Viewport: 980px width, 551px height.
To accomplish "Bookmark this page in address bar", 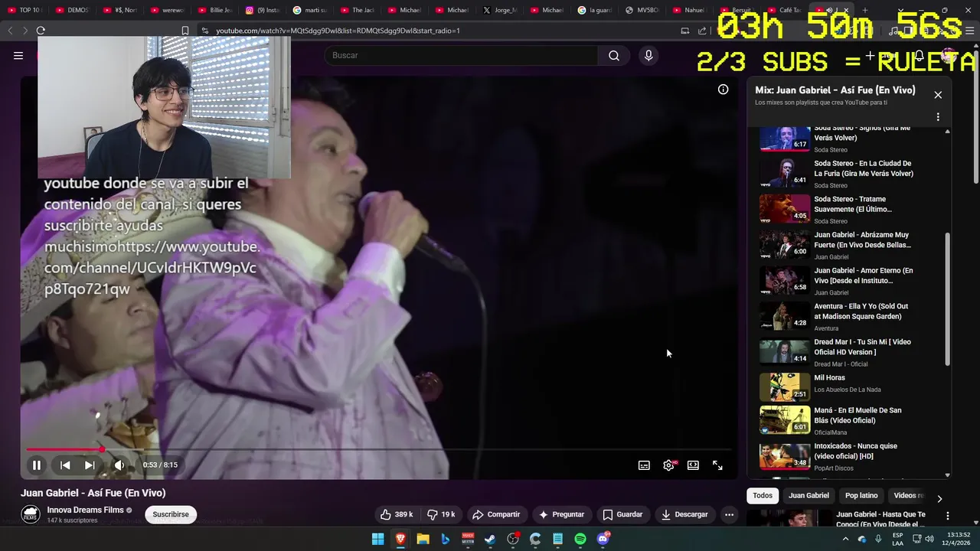I will tap(185, 31).
